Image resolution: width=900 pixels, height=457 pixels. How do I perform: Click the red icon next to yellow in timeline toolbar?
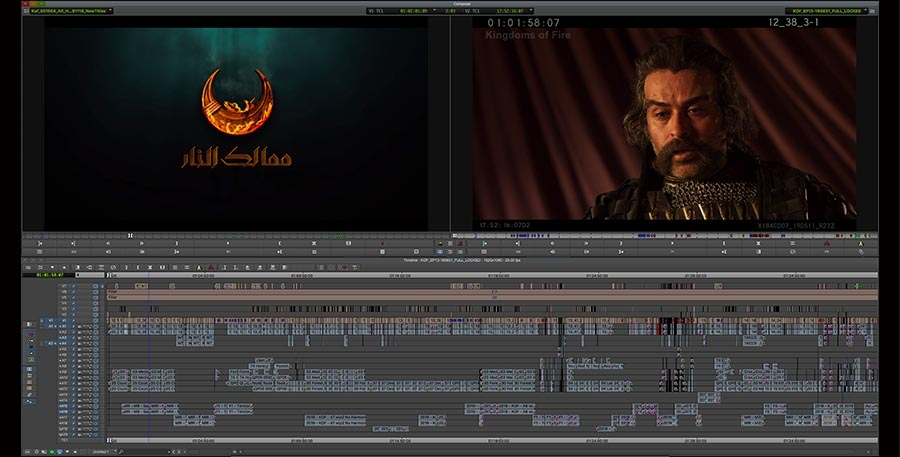(211, 267)
